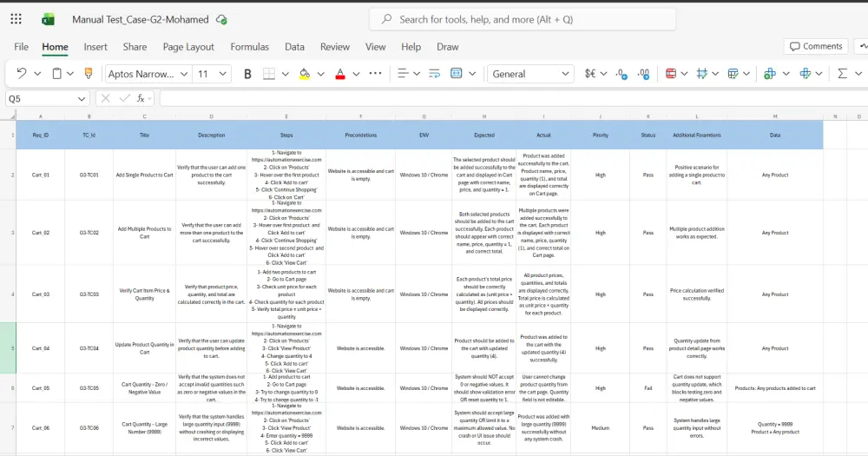The image size is (868, 456).
Task: Apply the yellow fill color
Action: 305,74
